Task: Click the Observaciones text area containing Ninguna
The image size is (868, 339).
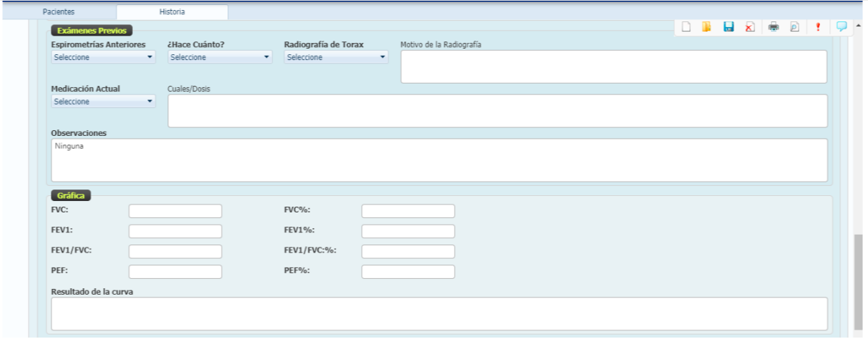Action: point(439,159)
